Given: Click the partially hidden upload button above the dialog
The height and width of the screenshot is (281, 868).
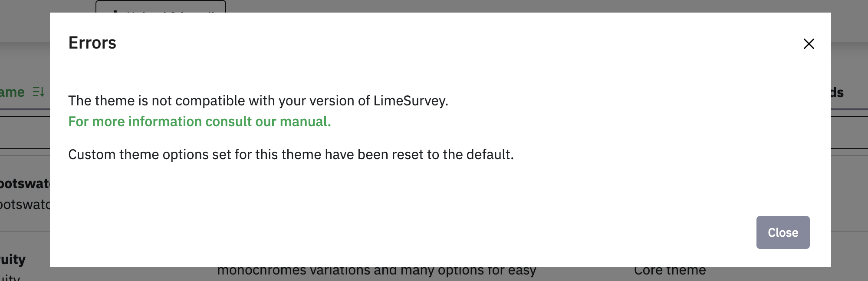Looking at the screenshot, I should [161, 7].
